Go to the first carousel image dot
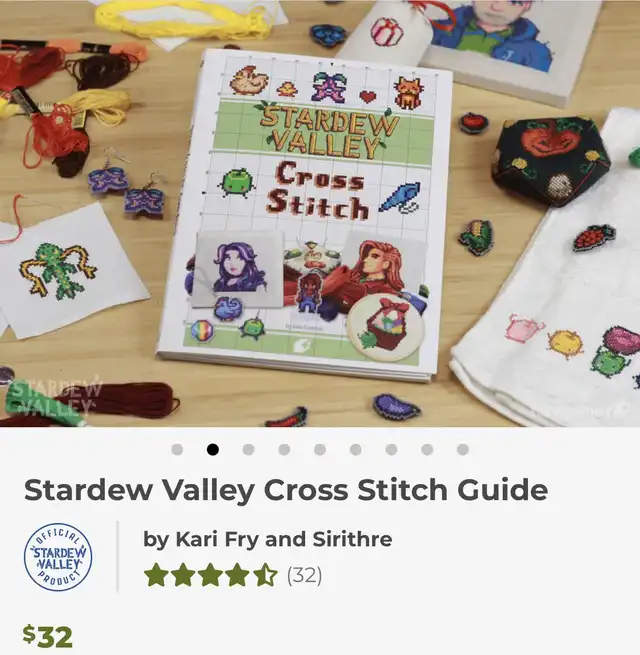 click(177, 449)
